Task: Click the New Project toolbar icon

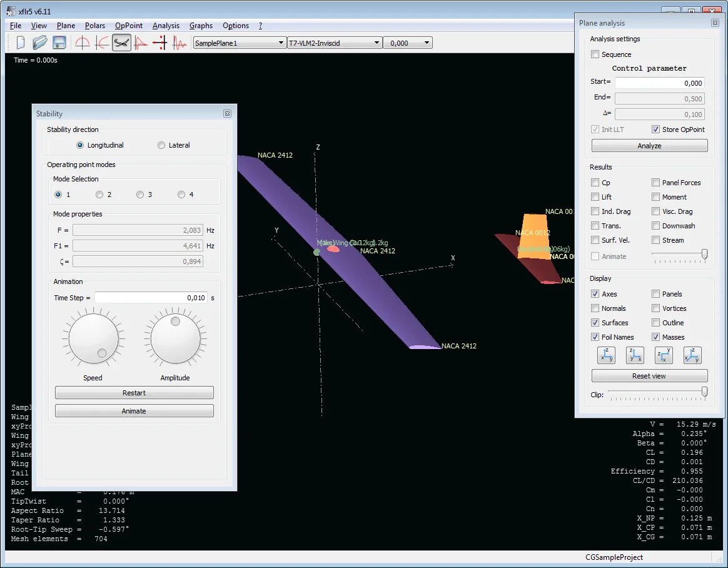Action: click(x=20, y=43)
